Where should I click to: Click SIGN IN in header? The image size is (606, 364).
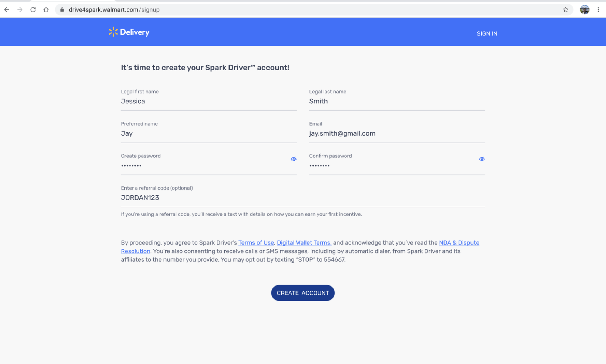point(487,34)
